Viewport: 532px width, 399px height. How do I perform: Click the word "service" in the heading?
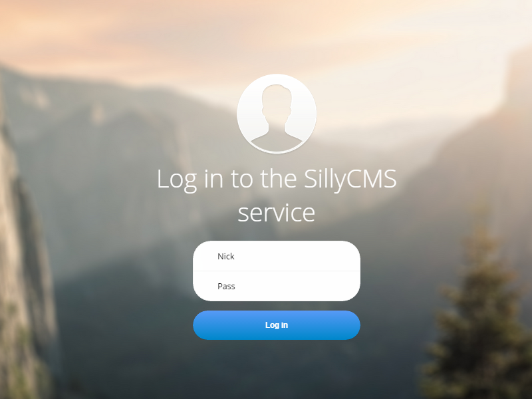pyautogui.click(x=277, y=213)
